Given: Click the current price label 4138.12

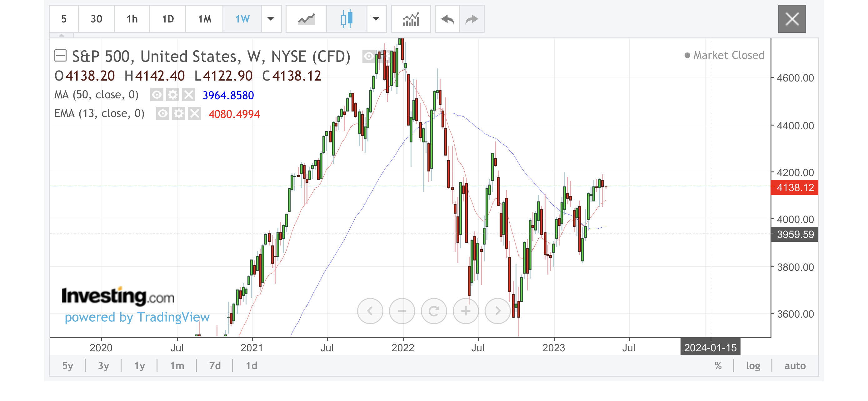Looking at the screenshot, I should tap(795, 187).
